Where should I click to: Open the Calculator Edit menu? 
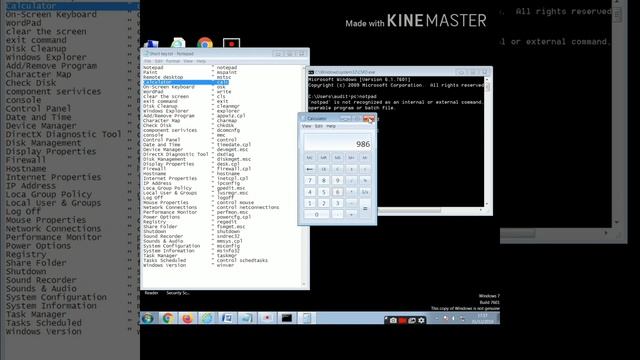[x=319, y=126]
